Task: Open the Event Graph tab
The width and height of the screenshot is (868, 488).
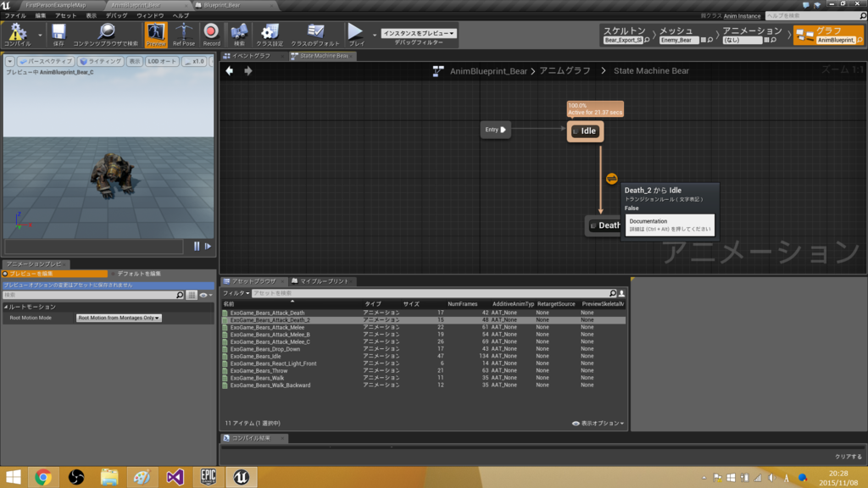Action: coord(250,56)
